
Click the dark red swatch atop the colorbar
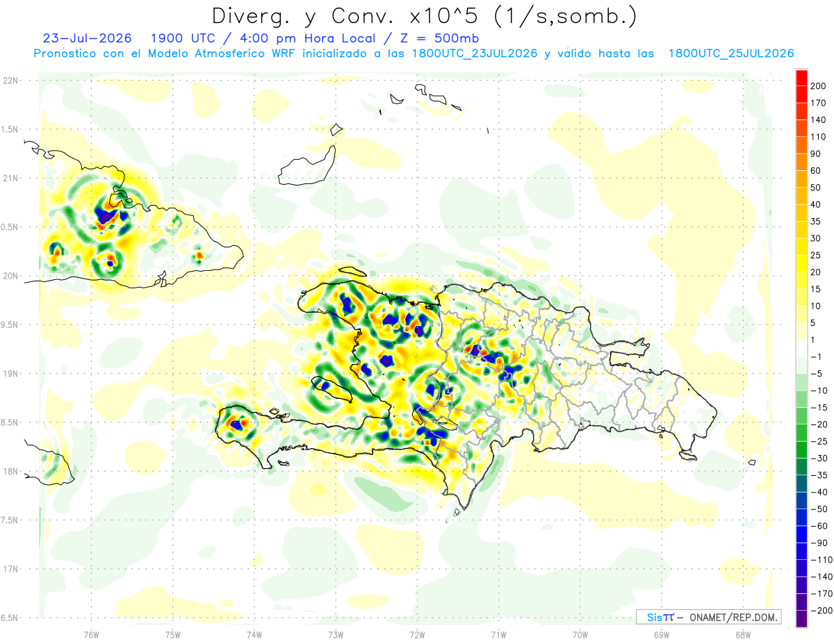[x=801, y=77]
